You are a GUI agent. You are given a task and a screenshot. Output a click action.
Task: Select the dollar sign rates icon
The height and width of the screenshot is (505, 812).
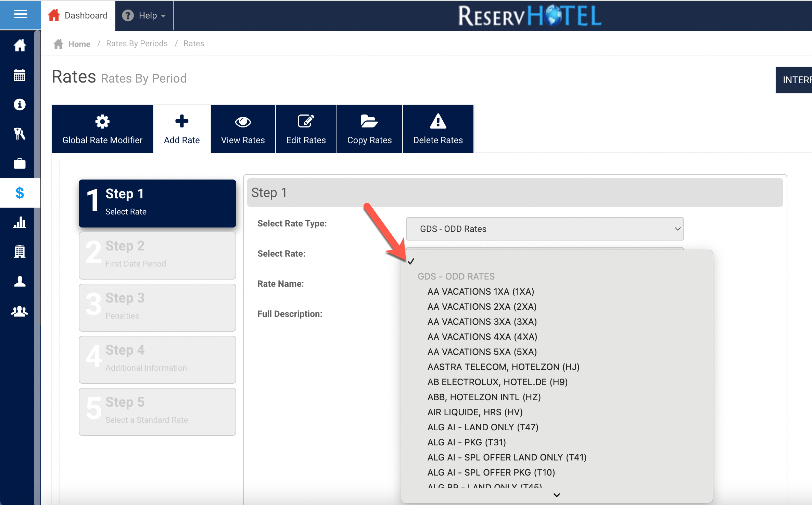pos(20,193)
